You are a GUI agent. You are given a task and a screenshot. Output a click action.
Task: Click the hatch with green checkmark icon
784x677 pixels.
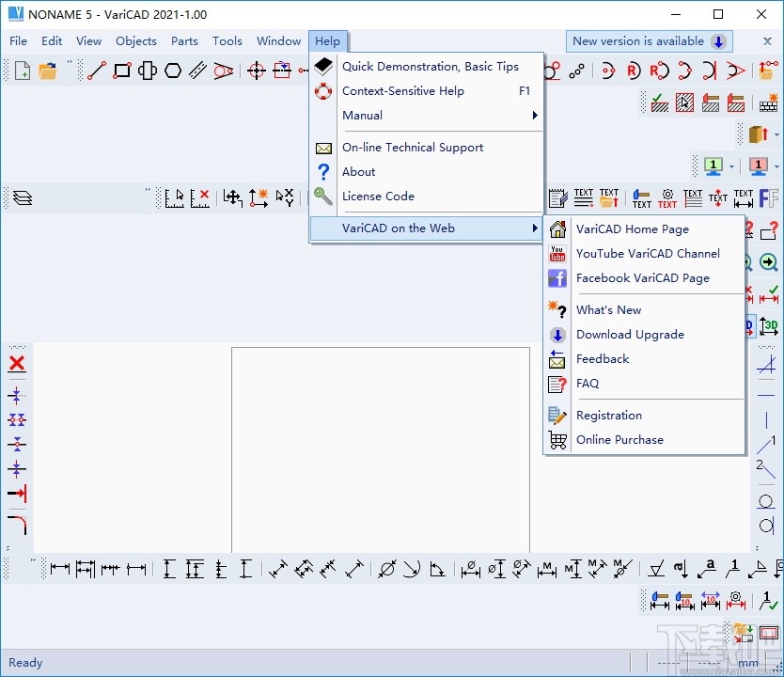point(660,102)
